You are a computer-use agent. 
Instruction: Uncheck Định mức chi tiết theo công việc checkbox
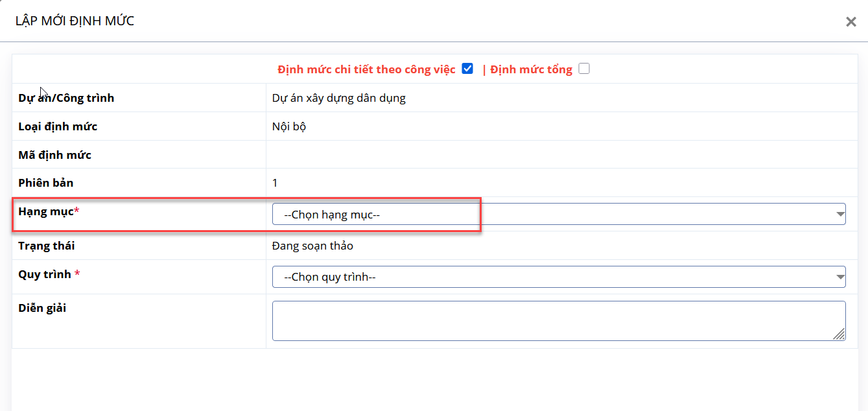click(467, 69)
